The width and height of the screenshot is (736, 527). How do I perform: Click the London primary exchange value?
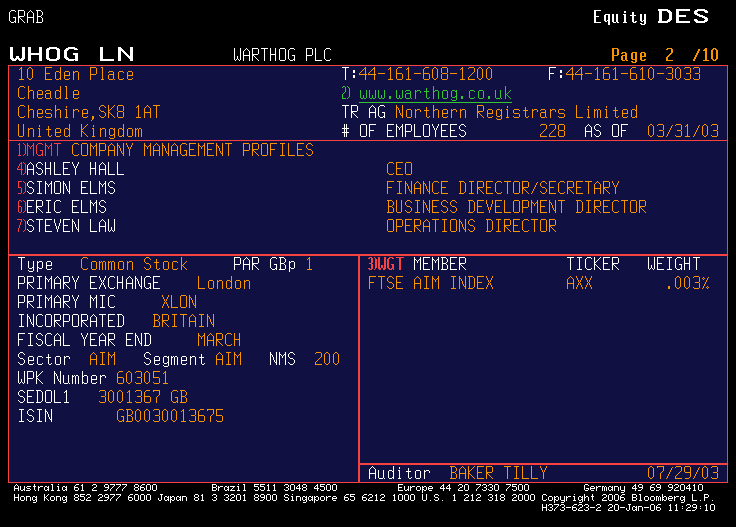pos(224,283)
